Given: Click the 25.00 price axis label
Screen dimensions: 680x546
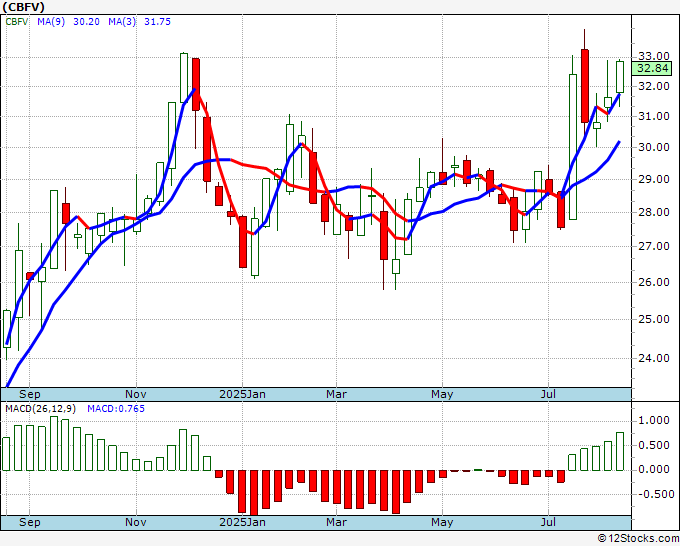Looking at the screenshot, I should pos(654,320).
